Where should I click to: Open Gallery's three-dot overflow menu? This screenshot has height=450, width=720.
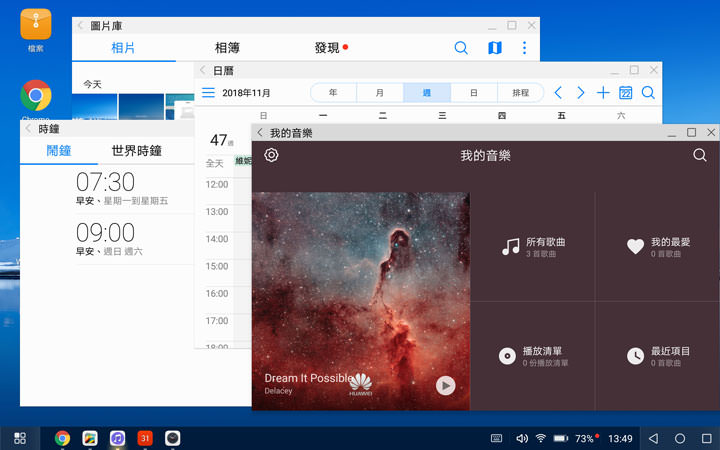point(524,48)
